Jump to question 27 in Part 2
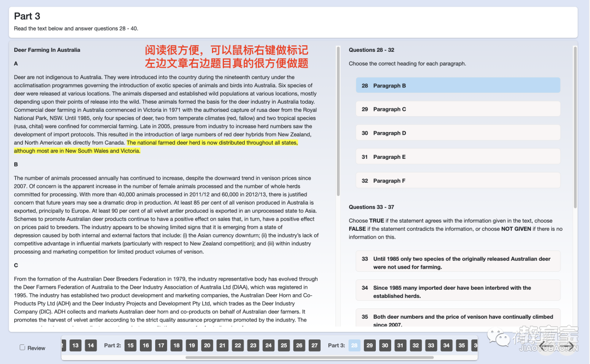The image size is (590, 364). click(315, 345)
